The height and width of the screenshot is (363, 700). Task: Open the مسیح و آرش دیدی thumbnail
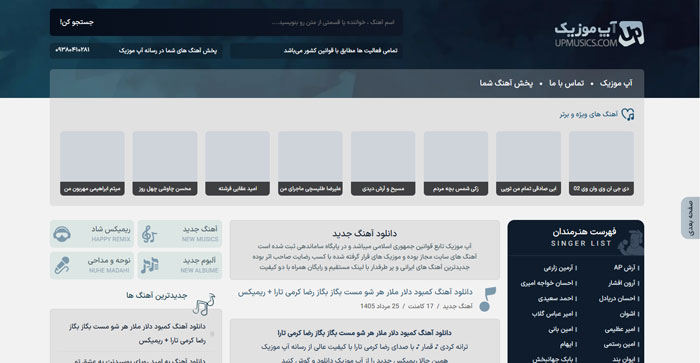[x=383, y=163]
